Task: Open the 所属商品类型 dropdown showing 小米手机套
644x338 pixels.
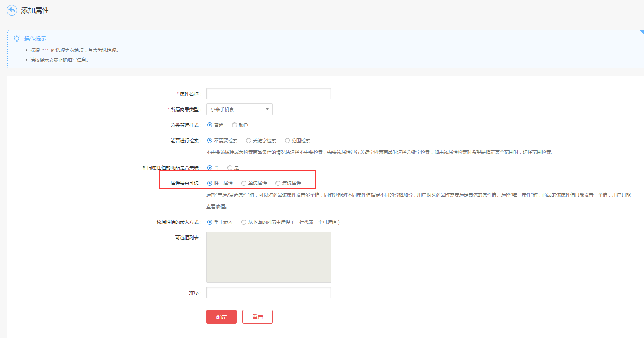Action: [x=239, y=109]
